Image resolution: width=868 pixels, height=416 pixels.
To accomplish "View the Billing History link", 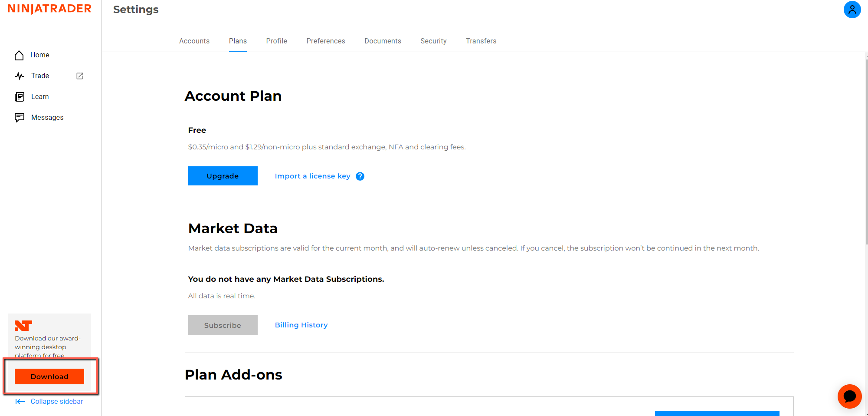I will [x=301, y=325].
